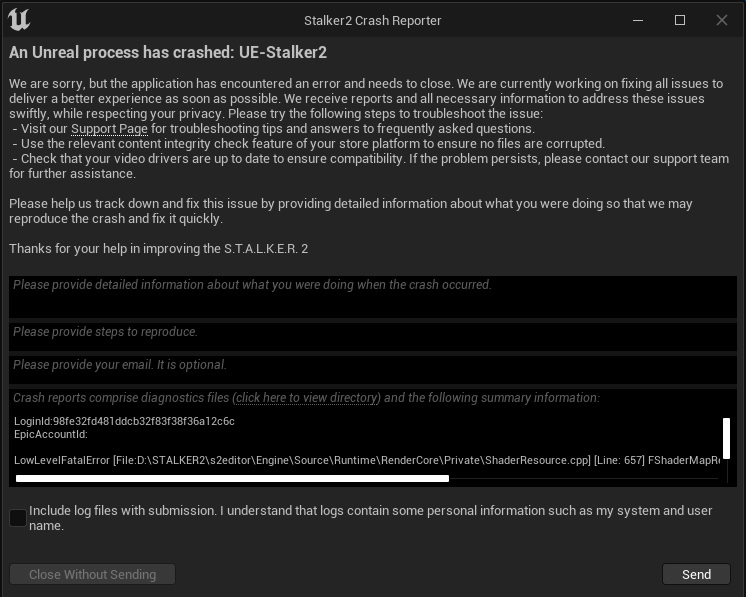Screen dimensions: 746x597
Task: Focus the crash details description field
Action: tap(373, 297)
